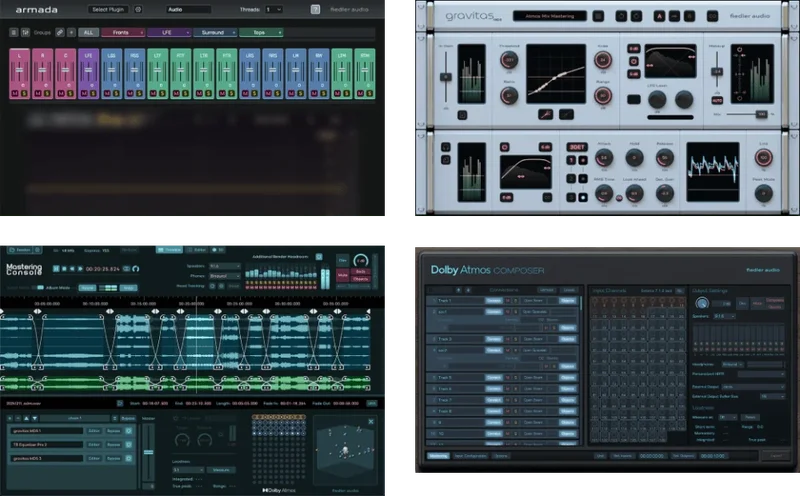
Task: Switch to Mastering Console 3D tab
Action: (x=218, y=250)
